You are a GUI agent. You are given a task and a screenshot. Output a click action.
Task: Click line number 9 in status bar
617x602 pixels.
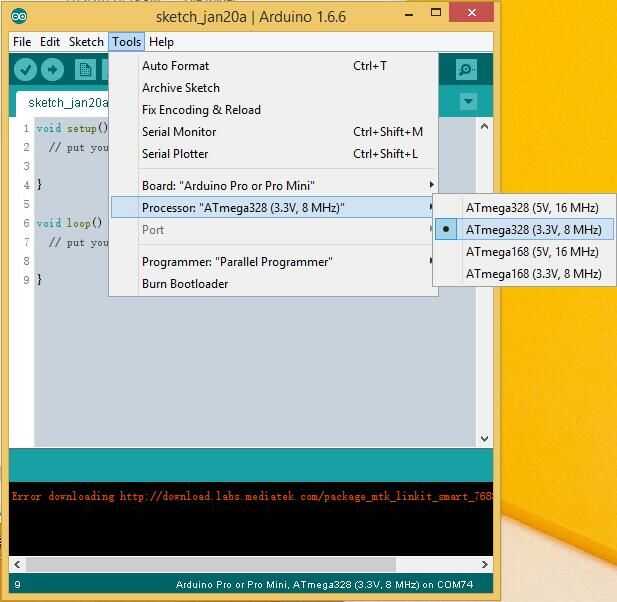click(17, 584)
